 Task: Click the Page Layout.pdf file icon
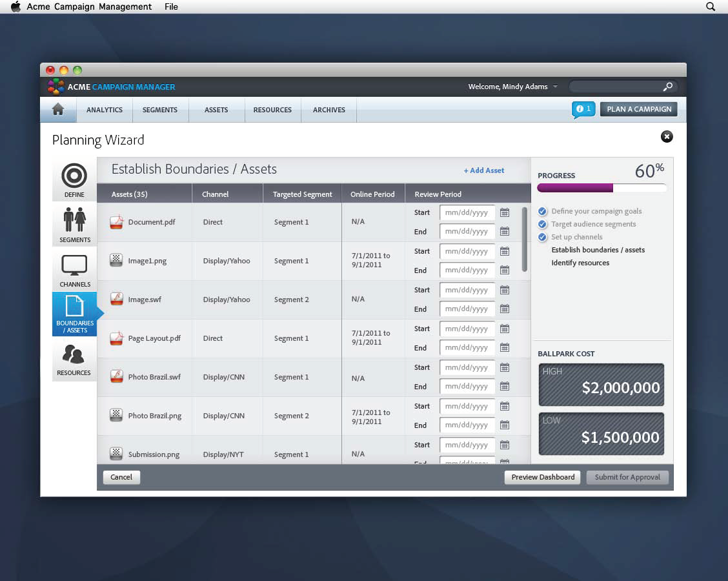(117, 338)
